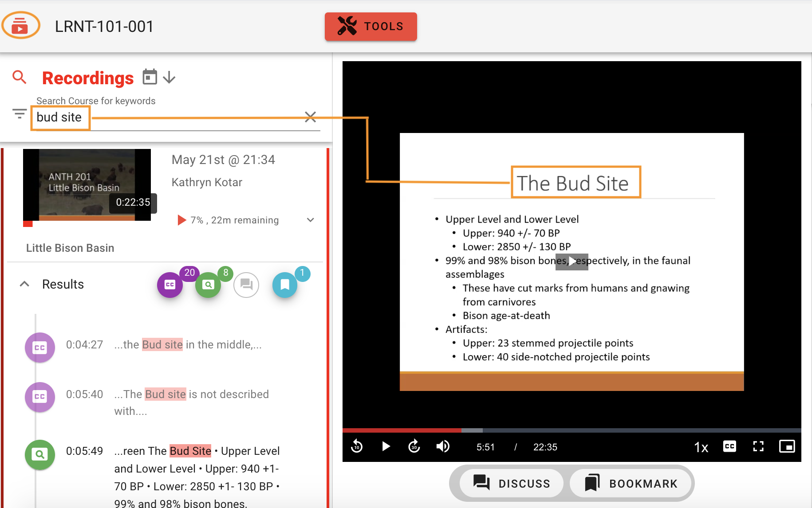The width and height of the screenshot is (812, 508).
Task: Open the calendar date sort icon
Action: click(x=150, y=77)
